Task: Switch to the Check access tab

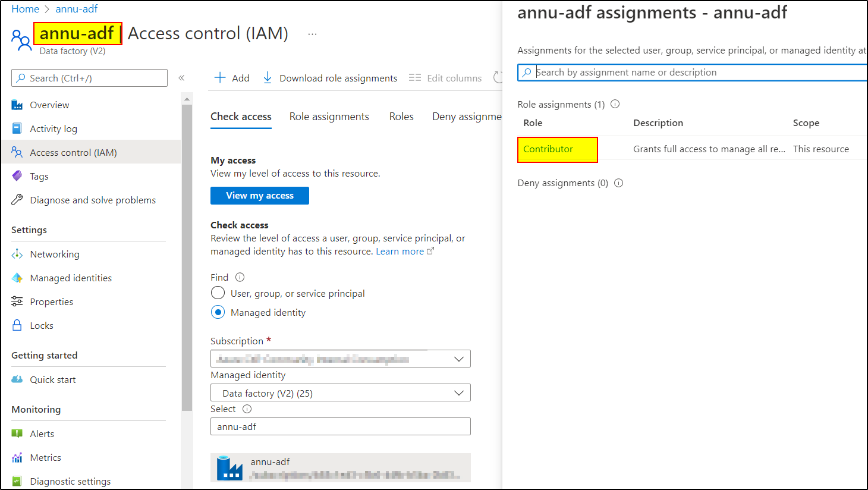Action: (x=241, y=117)
